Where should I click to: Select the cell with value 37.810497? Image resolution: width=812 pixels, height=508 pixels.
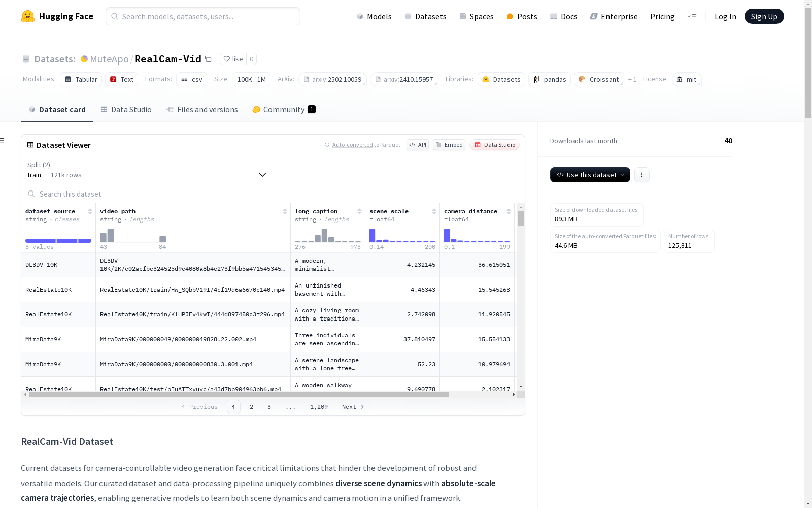coord(402,339)
